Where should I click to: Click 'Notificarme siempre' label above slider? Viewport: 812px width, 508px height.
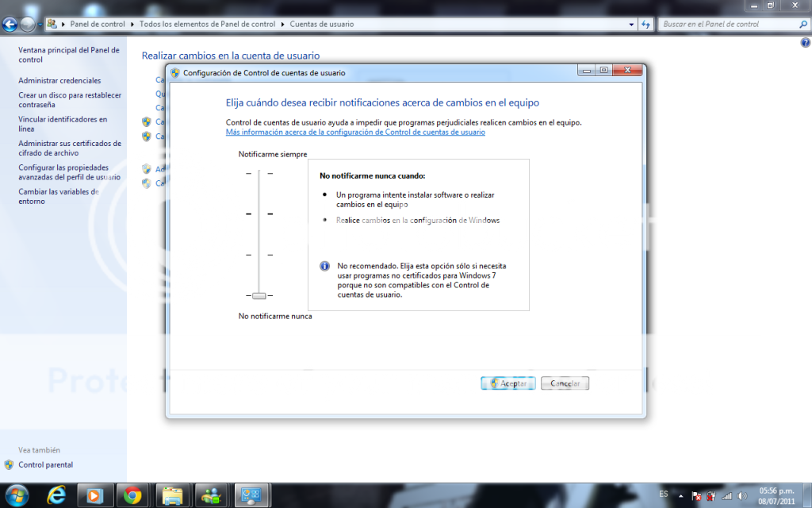[x=273, y=155]
